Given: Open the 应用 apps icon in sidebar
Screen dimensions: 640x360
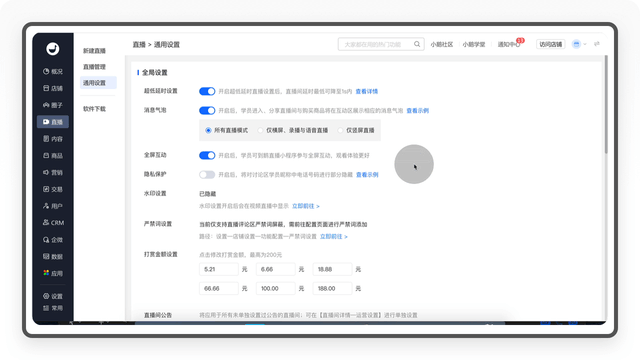Looking at the screenshot, I should pos(53,273).
